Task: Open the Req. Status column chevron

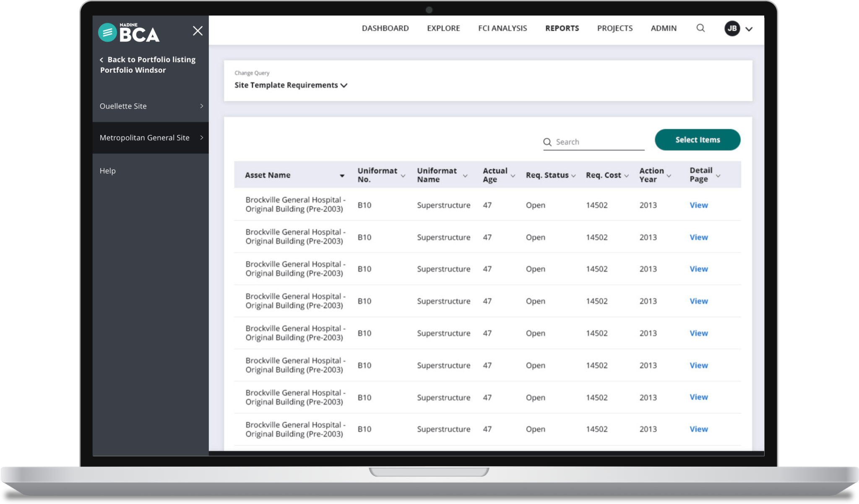Action: tap(573, 176)
